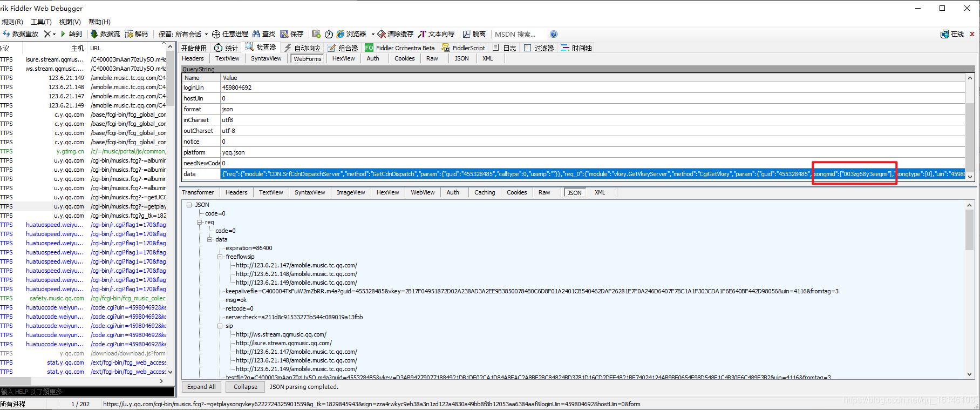The height and width of the screenshot is (410, 980).
Task: Collapse the req tree node
Action: [x=200, y=222]
